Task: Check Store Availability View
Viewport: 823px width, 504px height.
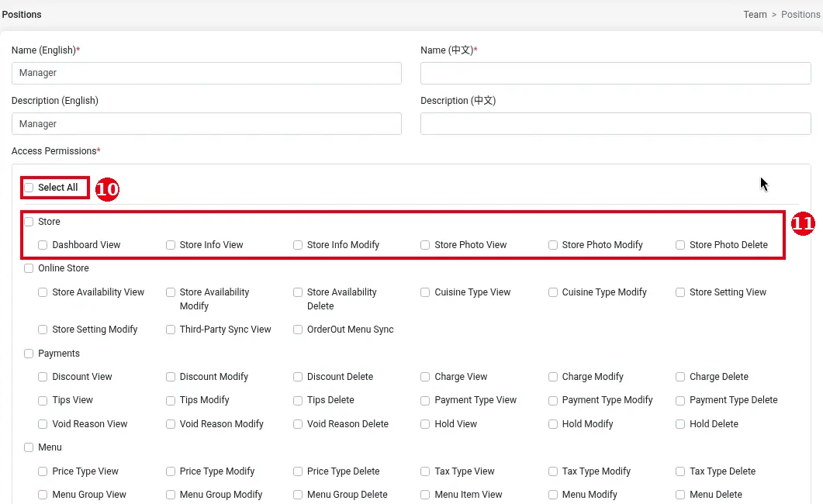Action: (x=43, y=292)
